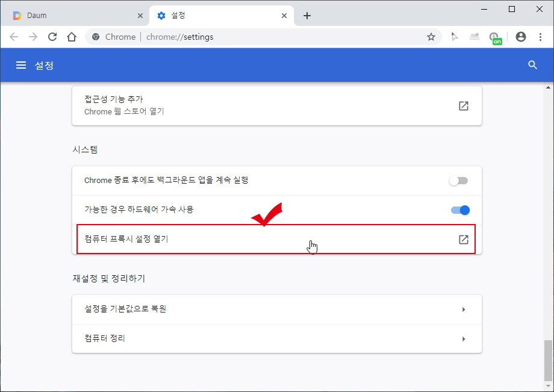This screenshot has width=554, height=392.
Task: Select the 설정 tab
Action: point(221,16)
